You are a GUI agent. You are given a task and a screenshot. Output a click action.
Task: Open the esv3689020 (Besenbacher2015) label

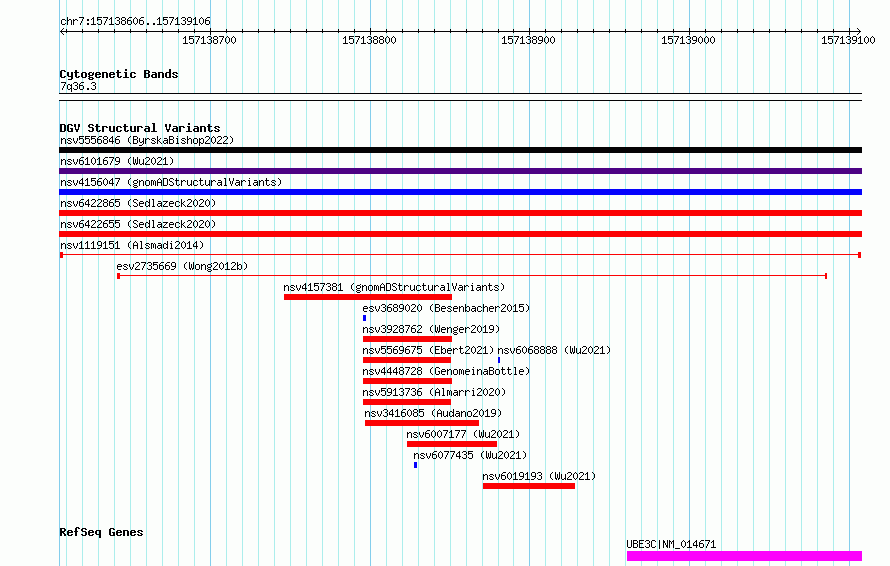tap(446, 308)
